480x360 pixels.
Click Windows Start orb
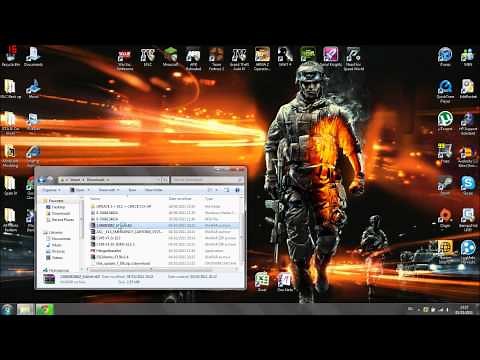click(x=7, y=309)
